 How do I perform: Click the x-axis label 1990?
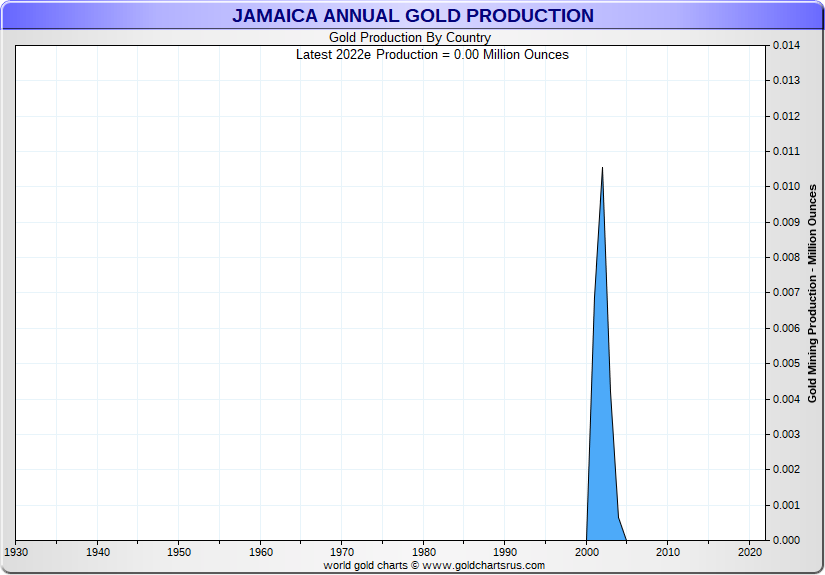click(505, 552)
